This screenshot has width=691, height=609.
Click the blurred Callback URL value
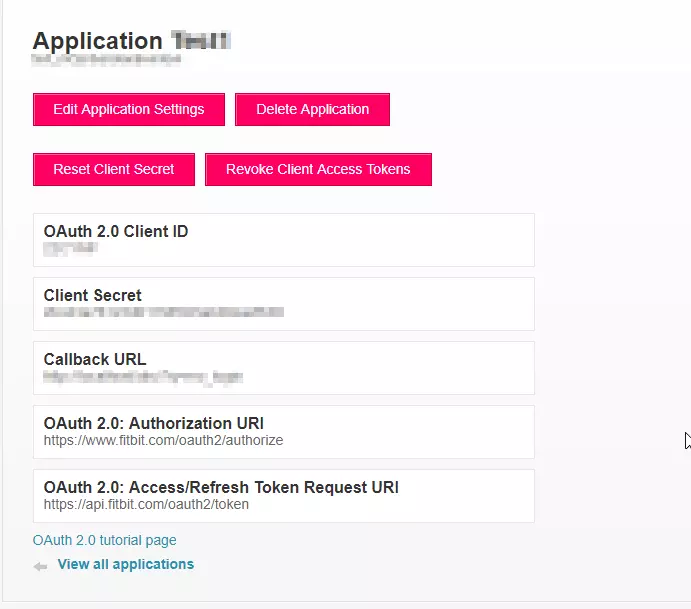tap(143, 377)
